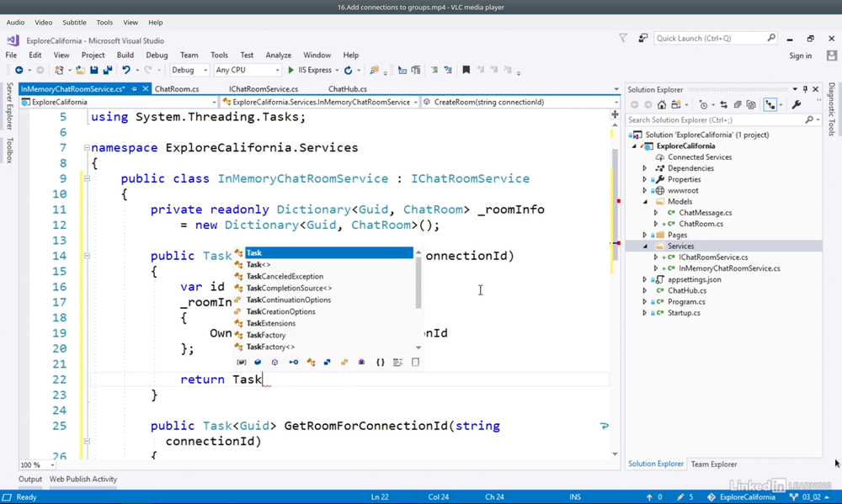This screenshot has height=504, width=842.
Task: Click the Solution Explorer Home icon
Action: click(x=662, y=104)
